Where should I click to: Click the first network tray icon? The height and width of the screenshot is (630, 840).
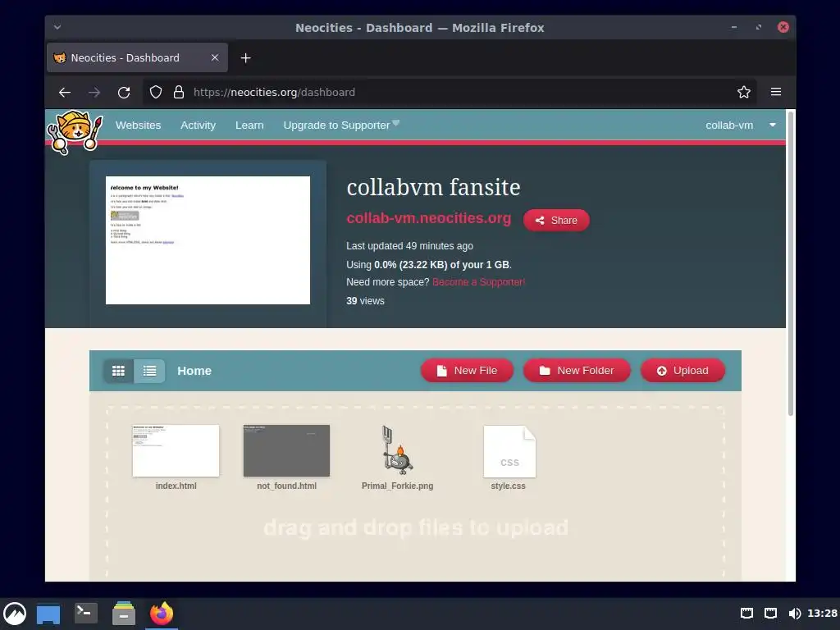[746, 614]
